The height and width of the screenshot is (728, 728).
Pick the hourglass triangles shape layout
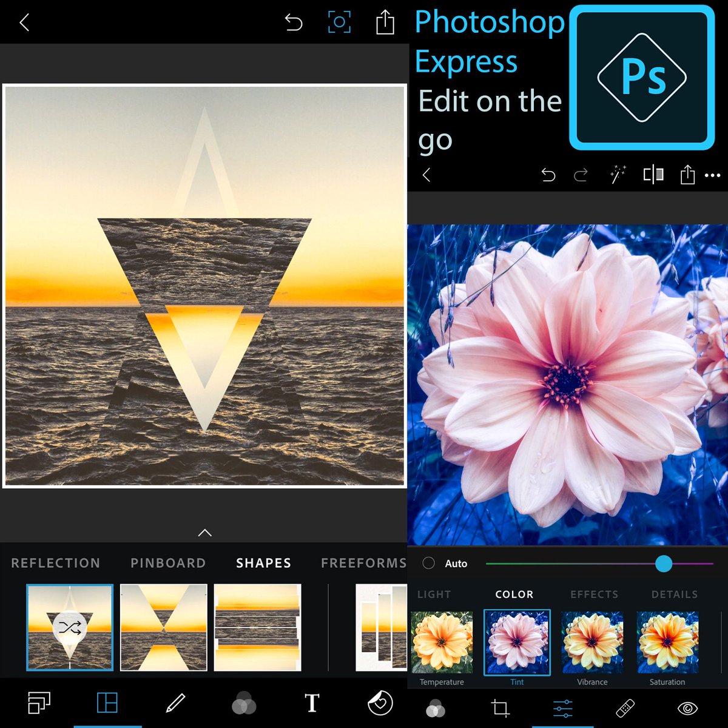tap(164, 627)
